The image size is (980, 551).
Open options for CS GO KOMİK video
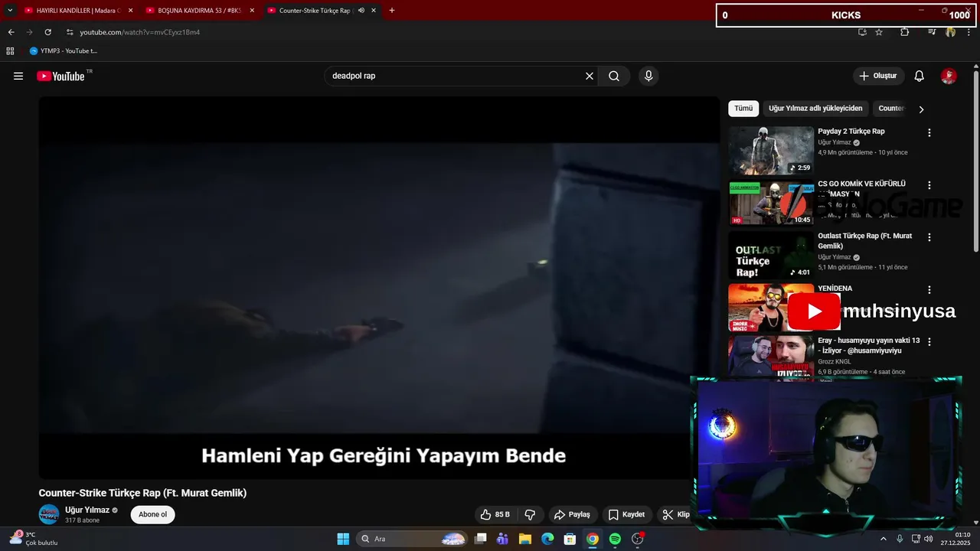(x=929, y=185)
